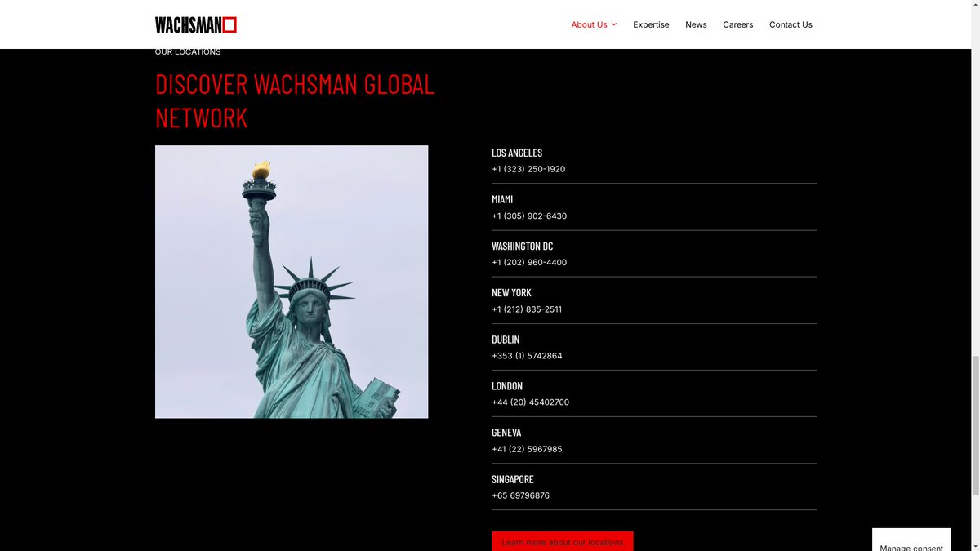The image size is (980, 551).
Task: Open the Careers page
Action: coord(737,24)
